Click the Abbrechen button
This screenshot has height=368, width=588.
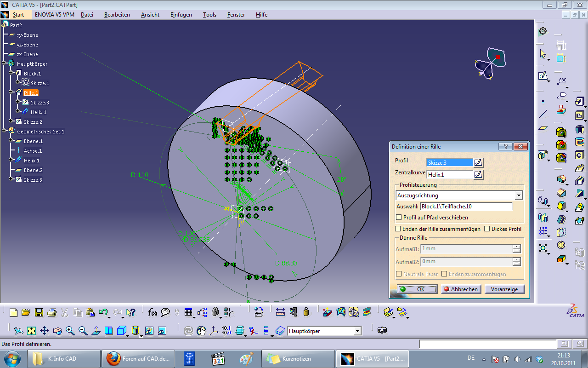461,289
